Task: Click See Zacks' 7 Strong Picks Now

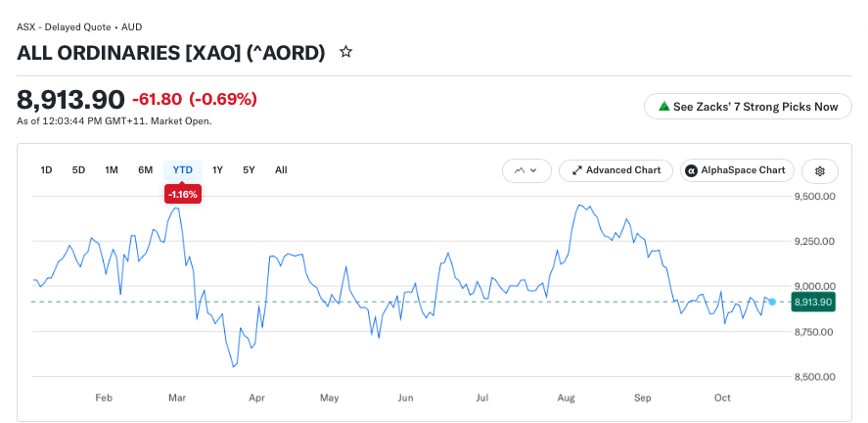Action: [748, 106]
